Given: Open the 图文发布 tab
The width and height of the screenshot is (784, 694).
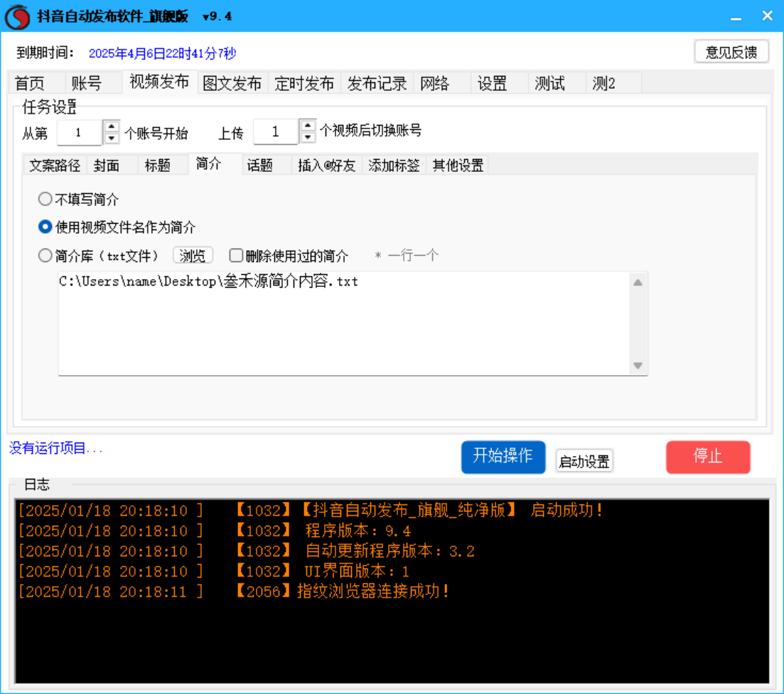Looking at the screenshot, I should [x=232, y=83].
